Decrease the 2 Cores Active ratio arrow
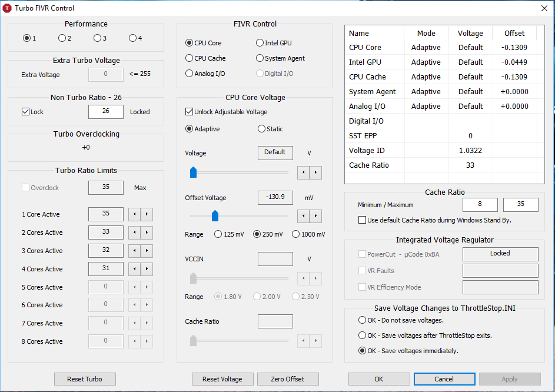The width and height of the screenshot is (555, 392). click(134, 232)
